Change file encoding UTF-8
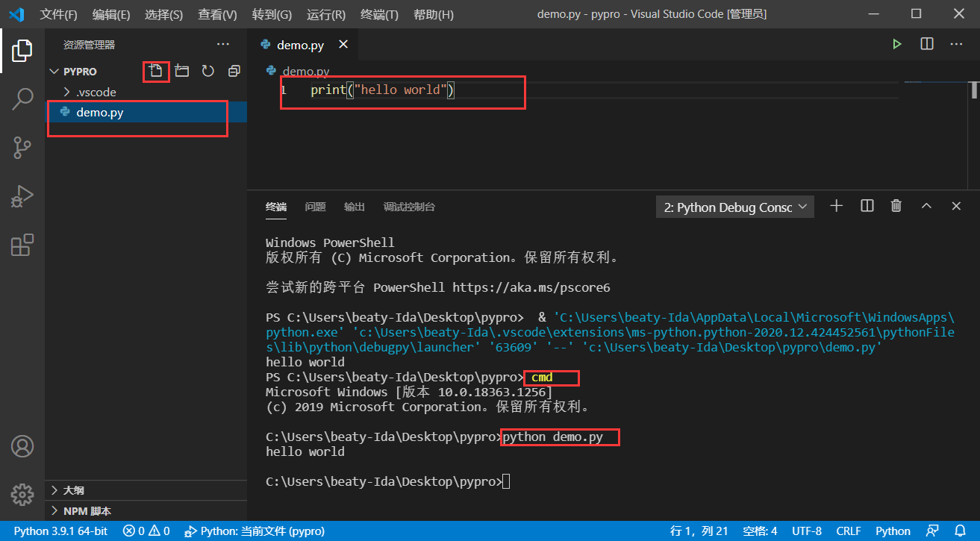980x541 pixels. tap(806, 531)
